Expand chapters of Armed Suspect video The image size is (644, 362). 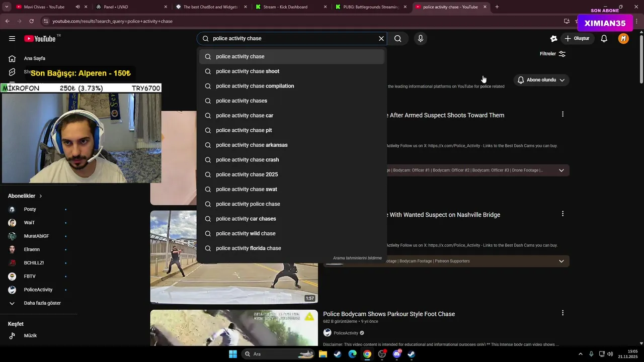[561, 170]
